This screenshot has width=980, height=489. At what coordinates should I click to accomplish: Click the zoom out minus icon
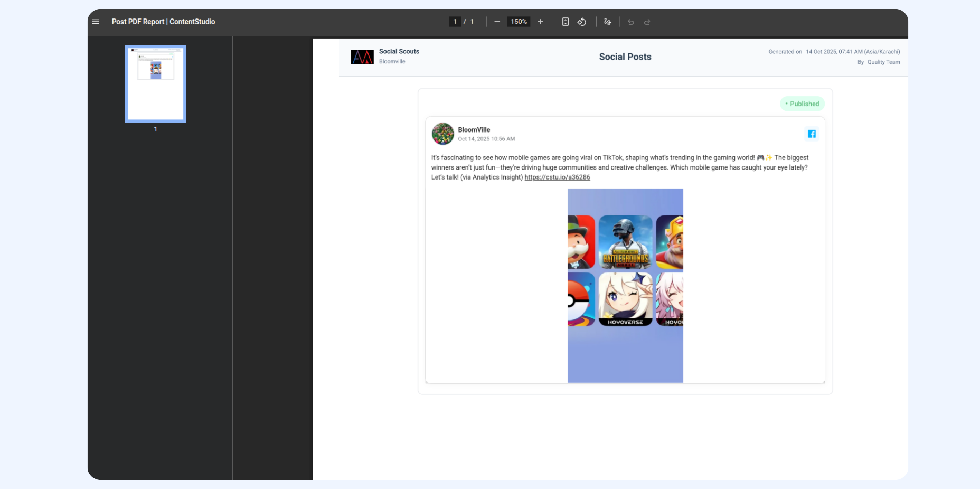pyautogui.click(x=497, y=22)
